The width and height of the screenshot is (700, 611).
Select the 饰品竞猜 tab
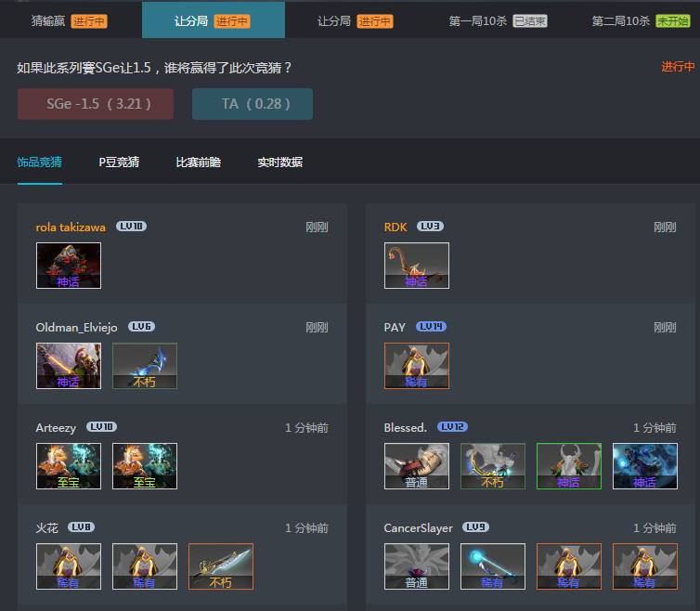[40, 162]
